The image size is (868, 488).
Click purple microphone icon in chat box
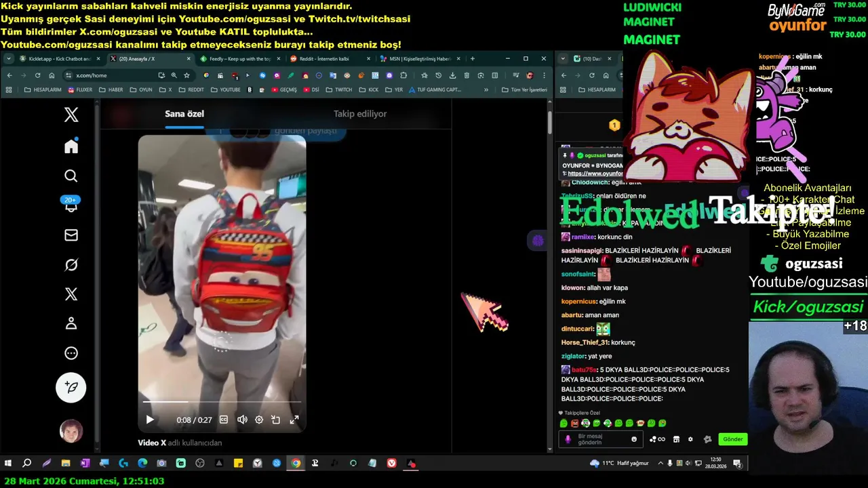tap(568, 439)
